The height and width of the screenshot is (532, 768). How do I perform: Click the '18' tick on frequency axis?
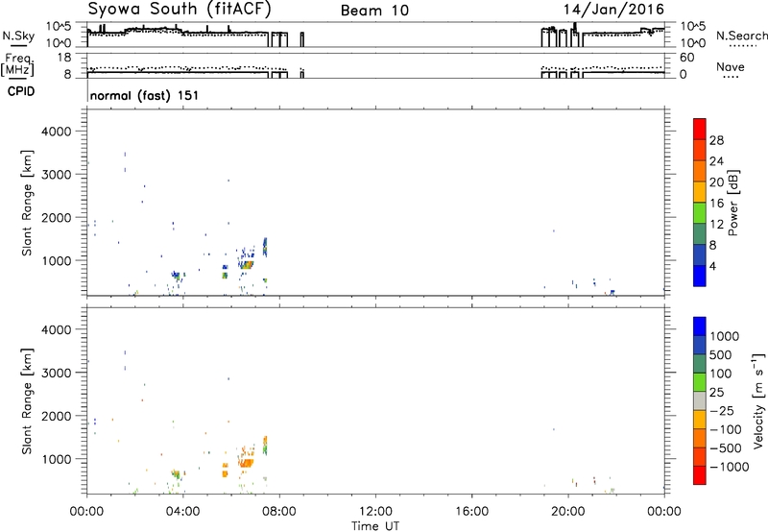pyautogui.click(x=64, y=58)
